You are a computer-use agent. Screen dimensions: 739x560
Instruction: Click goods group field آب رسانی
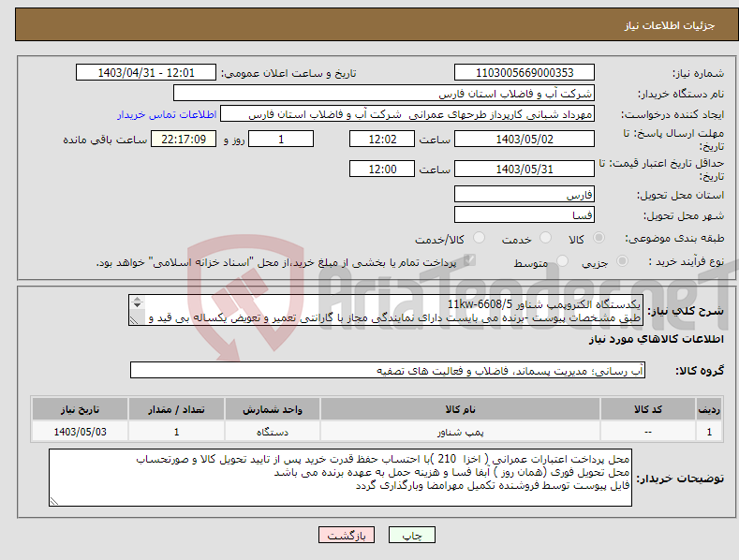click(x=388, y=371)
